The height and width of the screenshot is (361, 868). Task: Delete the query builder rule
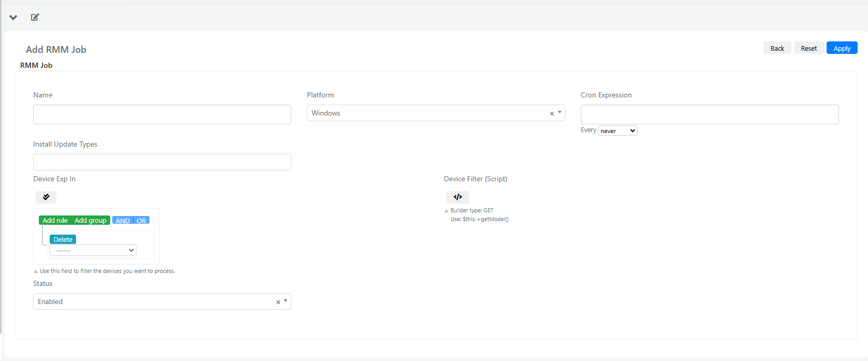(x=63, y=239)
